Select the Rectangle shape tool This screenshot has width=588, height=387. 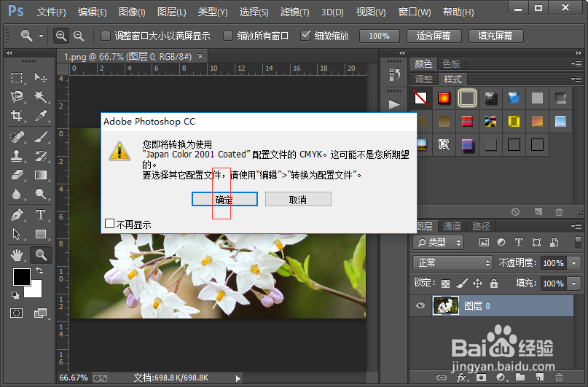[x=41, y=234]
